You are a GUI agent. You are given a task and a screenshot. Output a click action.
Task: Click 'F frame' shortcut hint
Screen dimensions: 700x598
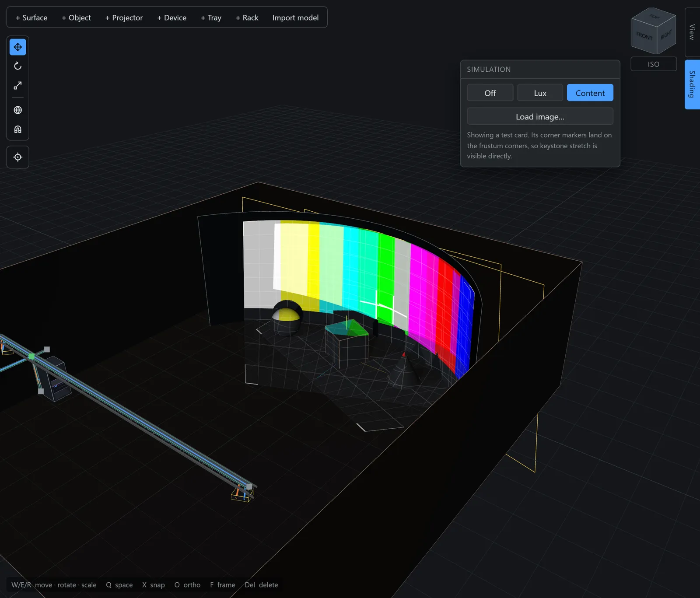point(223,585)
